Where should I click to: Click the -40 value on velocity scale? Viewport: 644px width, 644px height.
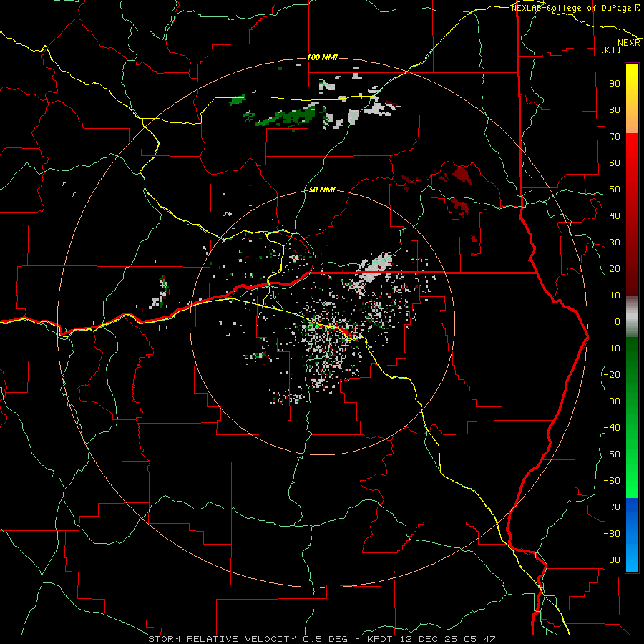click(x=612, y=428)
